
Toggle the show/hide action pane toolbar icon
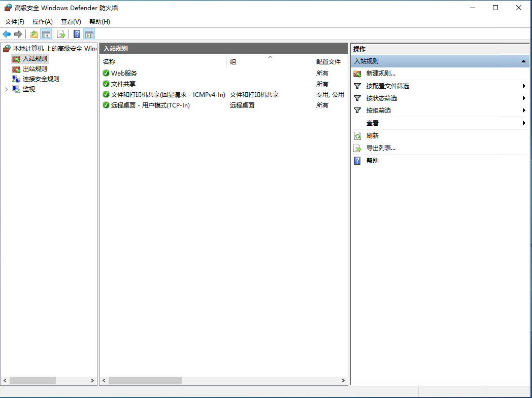point(89,34)
